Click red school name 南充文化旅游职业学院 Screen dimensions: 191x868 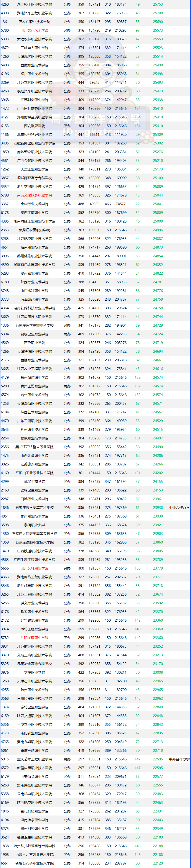pos(35,195)
